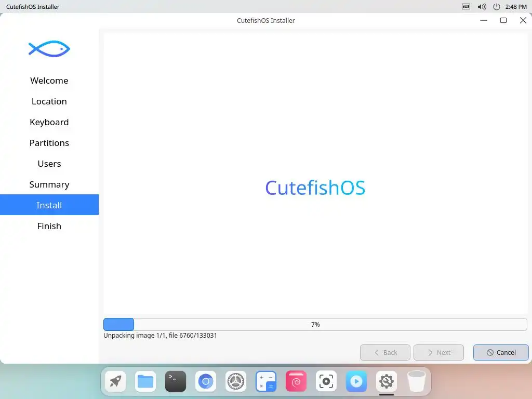This screenshot has width=532, height=399.
Task: Close the installer window
Action: click(x=523, y=20)
